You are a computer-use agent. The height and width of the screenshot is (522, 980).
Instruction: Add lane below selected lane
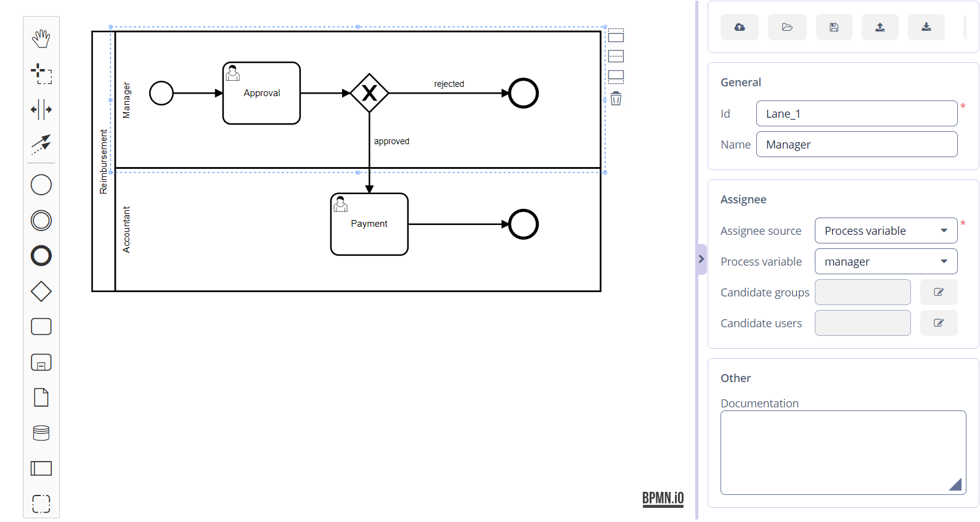pyautogui.click(x=616, y=76)
